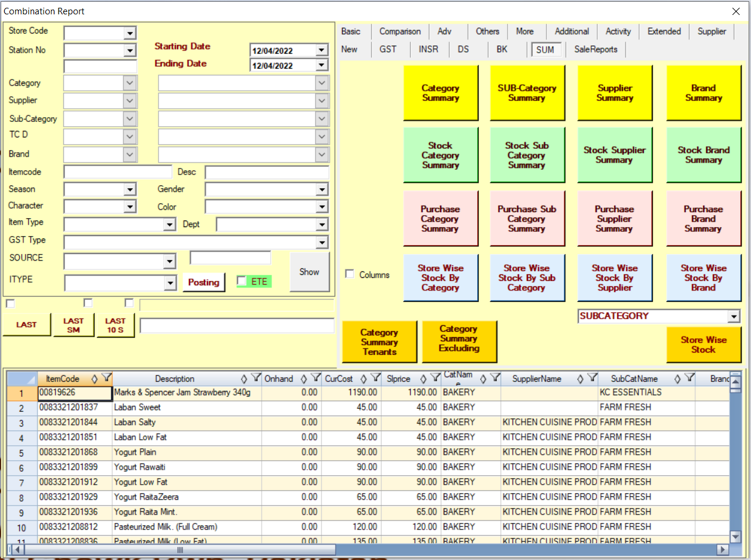This screenshot has width=751, height=560.
Task: Open the Station No dropdown
Action: click(x=130, y=51)
